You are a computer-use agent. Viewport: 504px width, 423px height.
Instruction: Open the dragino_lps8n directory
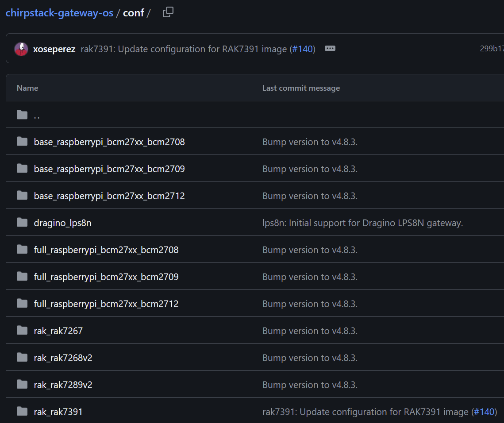point(62,223)
